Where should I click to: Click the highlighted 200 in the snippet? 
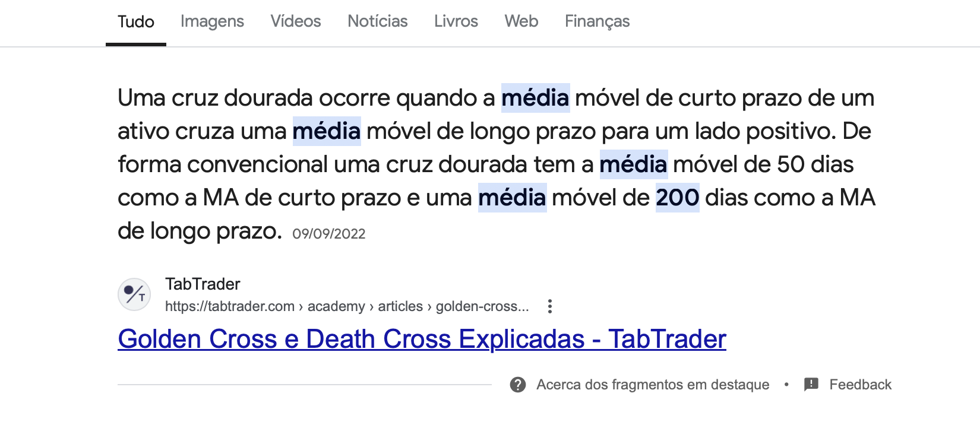tap(677, 198)
